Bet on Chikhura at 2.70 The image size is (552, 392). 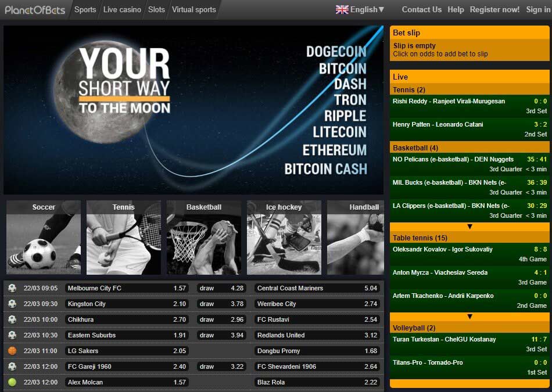[127, 319]
